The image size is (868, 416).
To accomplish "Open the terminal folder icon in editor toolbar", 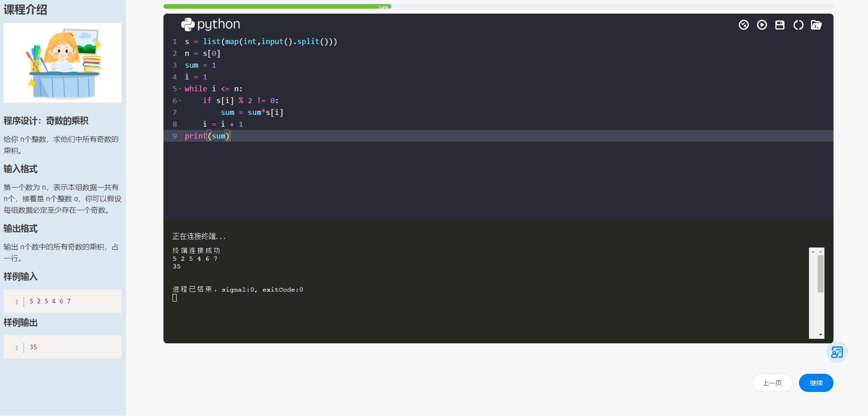I will 816,25.
